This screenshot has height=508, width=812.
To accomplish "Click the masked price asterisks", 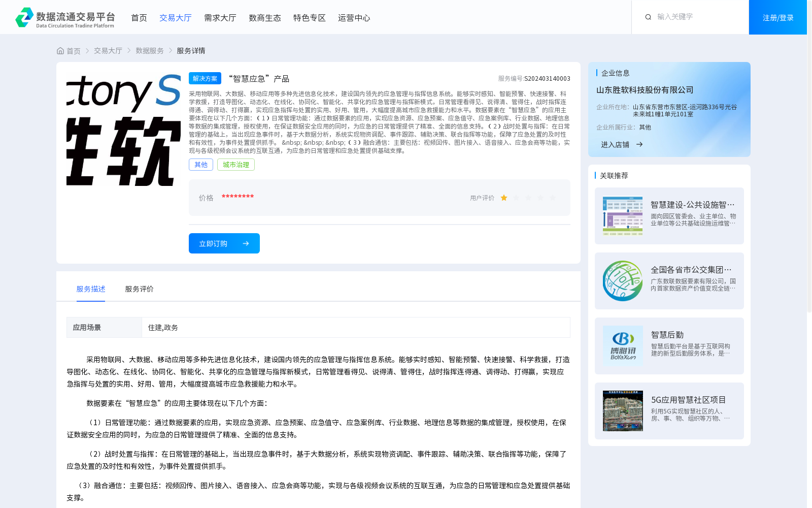I will click(238, 197).
